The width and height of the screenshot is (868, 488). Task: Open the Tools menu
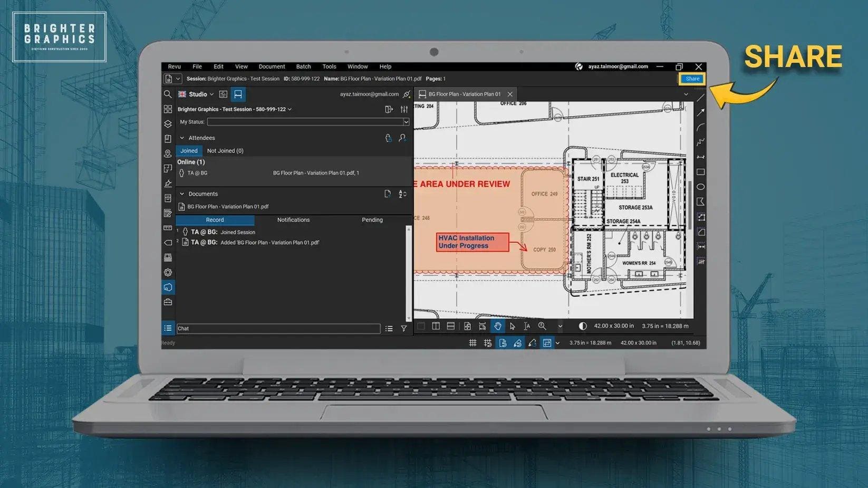coord(329,66)
